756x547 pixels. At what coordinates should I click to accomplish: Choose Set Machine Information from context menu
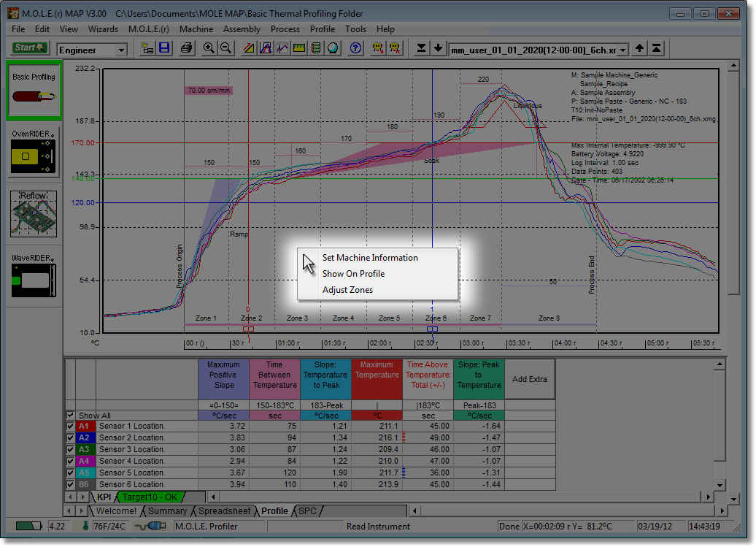377,258
